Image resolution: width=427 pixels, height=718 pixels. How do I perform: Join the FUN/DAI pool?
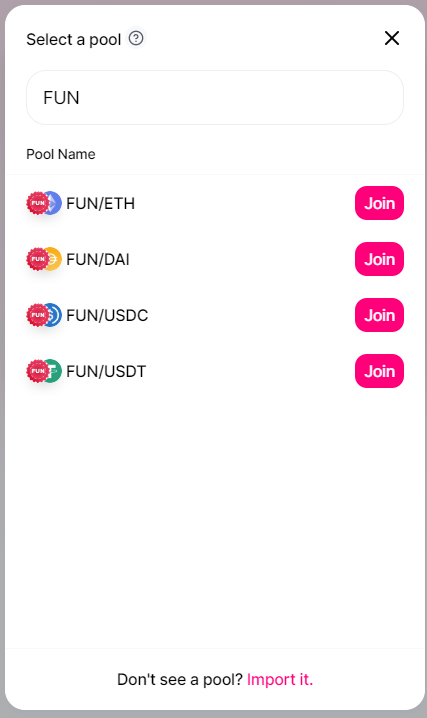379,259
